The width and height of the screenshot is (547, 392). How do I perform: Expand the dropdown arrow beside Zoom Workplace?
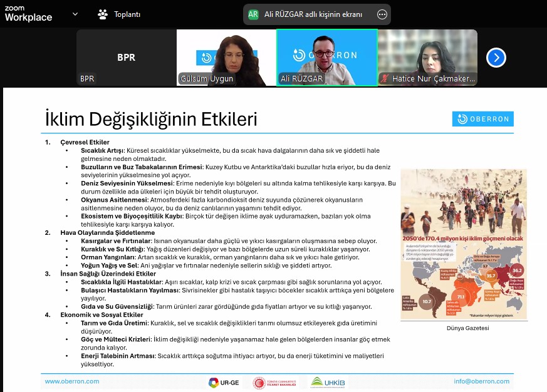(x=75, y=14)
